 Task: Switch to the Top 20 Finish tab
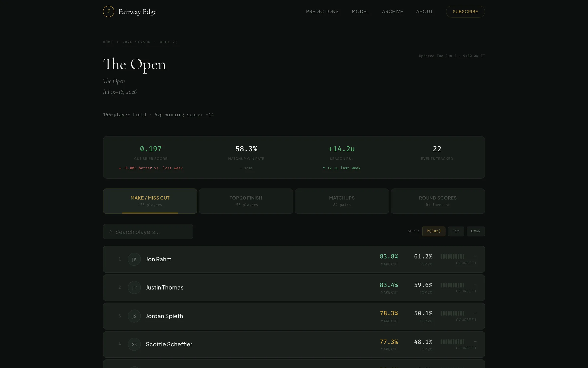click(246, 201)
